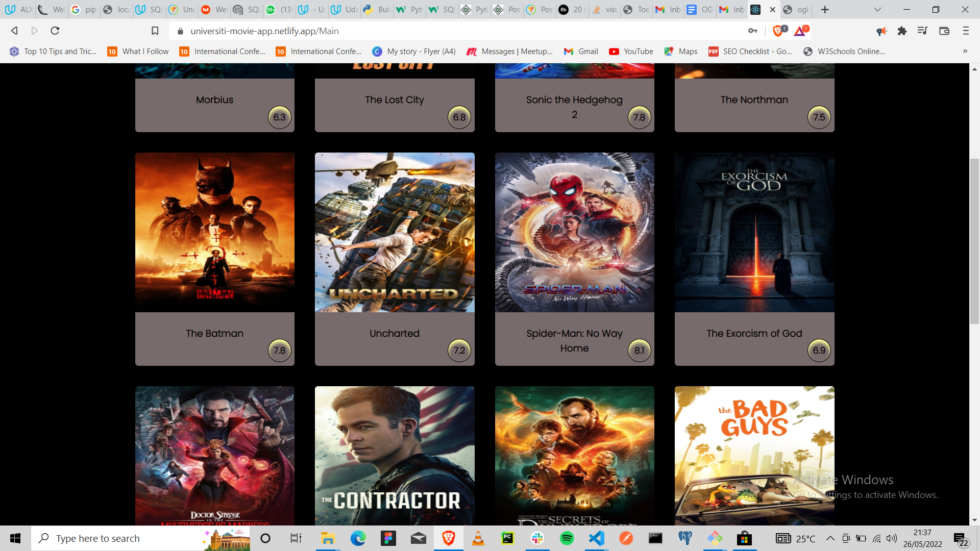Open the Brave Shields lion icon
Viewport: 980px width, 551px height.
point(778,31)
